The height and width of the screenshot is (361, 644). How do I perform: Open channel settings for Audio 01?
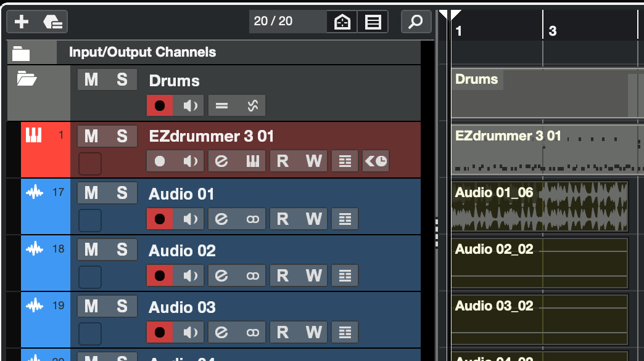click(x=221, y=219)
